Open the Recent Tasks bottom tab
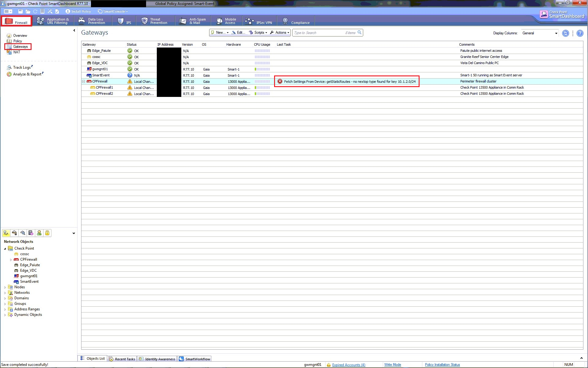Viewport: 588px width, 368px height. tap(122, 359)
